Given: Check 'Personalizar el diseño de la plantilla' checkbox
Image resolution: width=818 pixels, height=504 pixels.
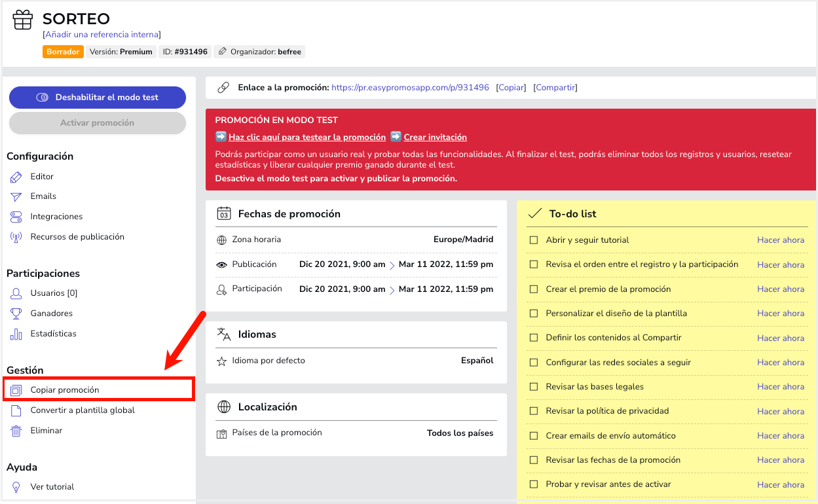Looking at the screenshot, I should point(534,314).
